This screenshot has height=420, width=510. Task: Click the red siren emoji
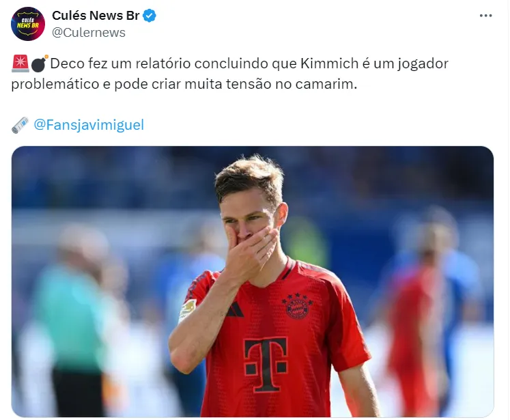[x=20, y=64]
